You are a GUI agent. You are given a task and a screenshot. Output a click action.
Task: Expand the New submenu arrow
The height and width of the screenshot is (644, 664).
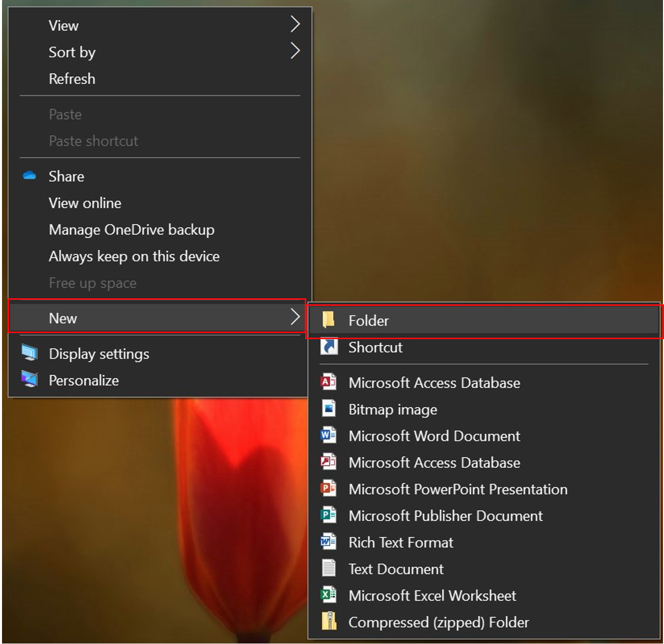pos(295,317)
